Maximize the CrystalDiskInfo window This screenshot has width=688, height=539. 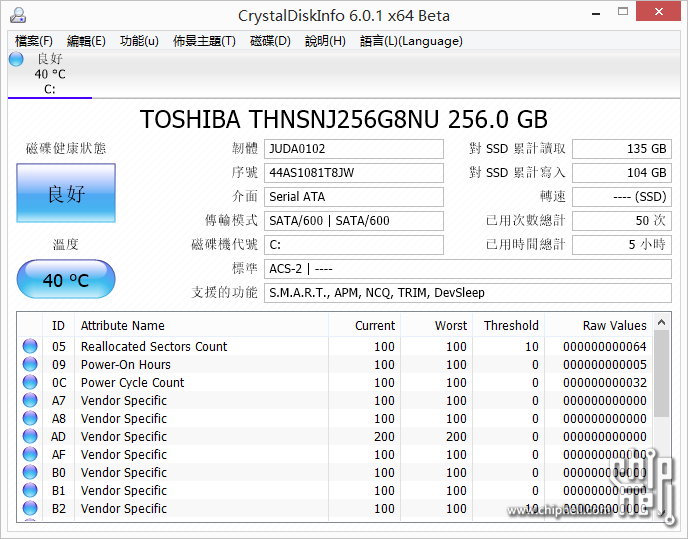pyautogui.click(x=623, y=12)
